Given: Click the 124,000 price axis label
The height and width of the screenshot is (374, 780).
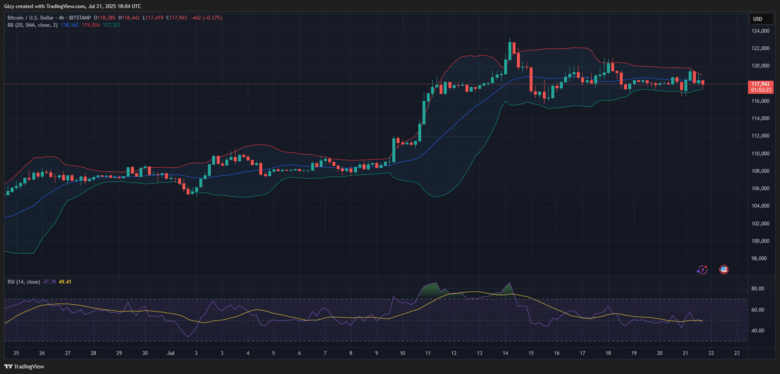Looking at the screenshot, I should [761, 31].
